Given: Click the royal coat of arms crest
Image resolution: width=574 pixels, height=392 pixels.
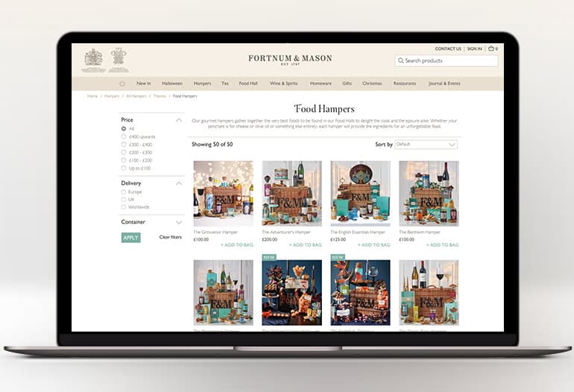Looking at the screenshot, I should (x=94, y=60).
